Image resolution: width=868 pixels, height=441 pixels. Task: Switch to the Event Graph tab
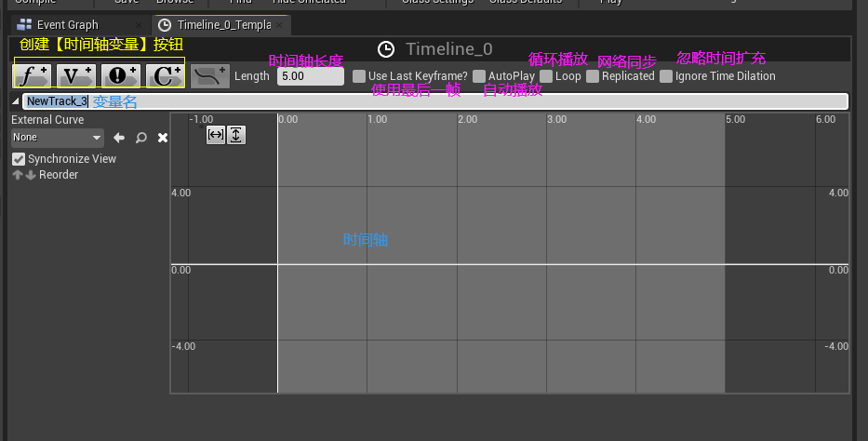(68, 25)
